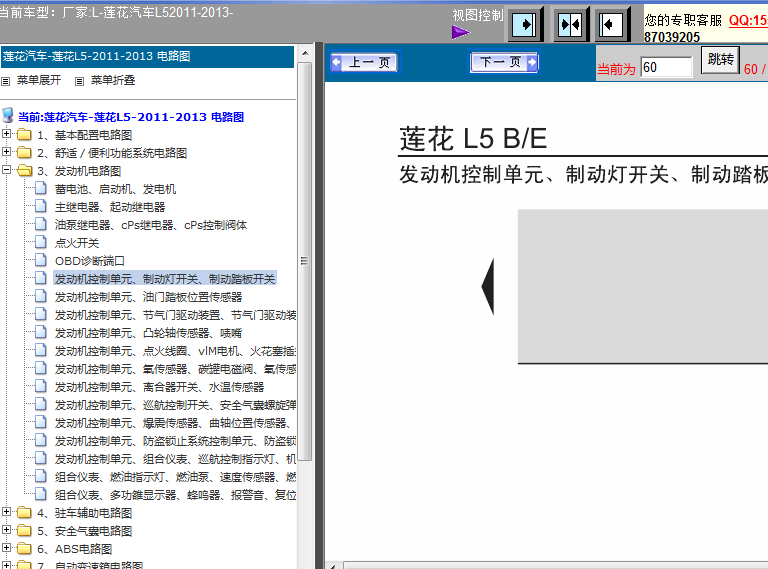768x569 pixels.
Task: Click page icon of 发动机控制单元、油门踏板位置传感器
Action: (41, 296)
